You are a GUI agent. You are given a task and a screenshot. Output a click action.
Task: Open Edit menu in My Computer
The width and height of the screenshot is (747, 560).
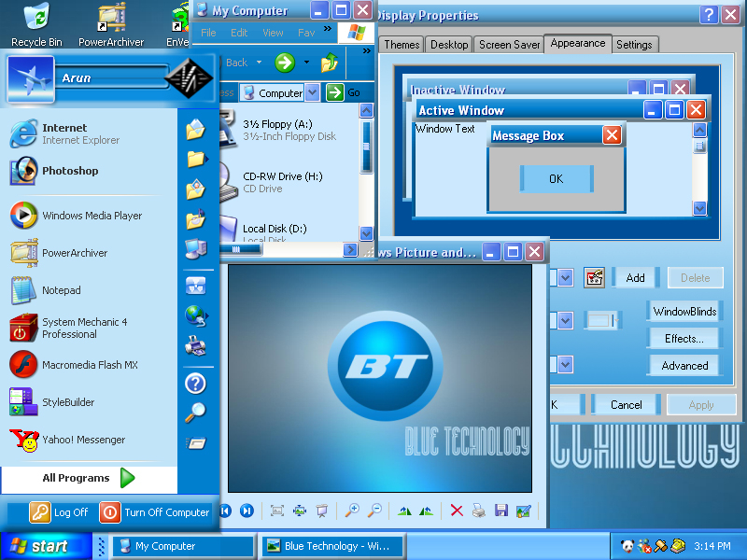point(239,33)
